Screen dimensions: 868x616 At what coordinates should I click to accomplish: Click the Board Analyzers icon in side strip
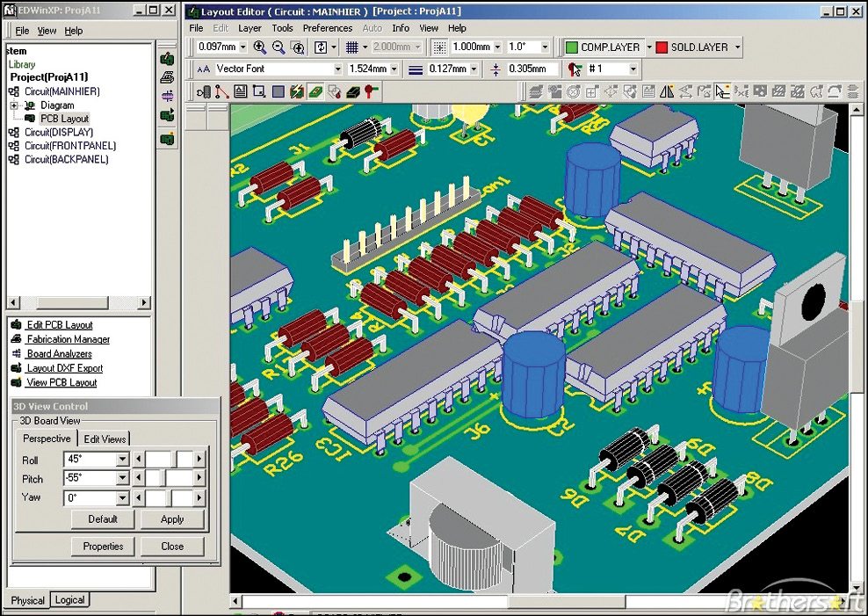coord(167,96)
